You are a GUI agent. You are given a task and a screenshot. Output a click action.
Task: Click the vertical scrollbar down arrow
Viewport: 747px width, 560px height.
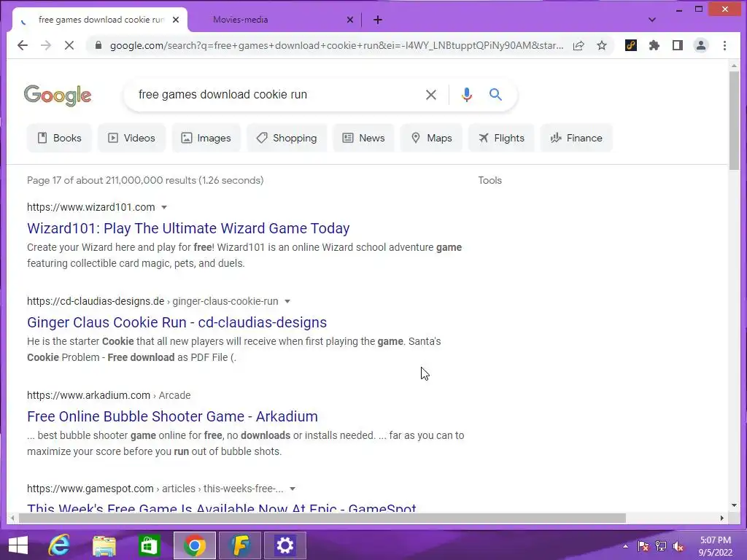pyautogui.click(x=734, y=505)
